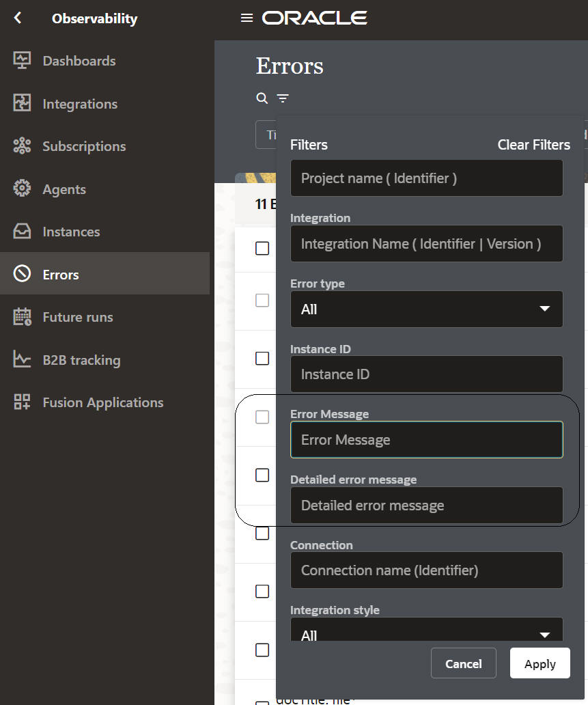Screen dimensions: 588x705
Task: Click the Subscriptions cluster icon
Action: (x=22, y=146)
